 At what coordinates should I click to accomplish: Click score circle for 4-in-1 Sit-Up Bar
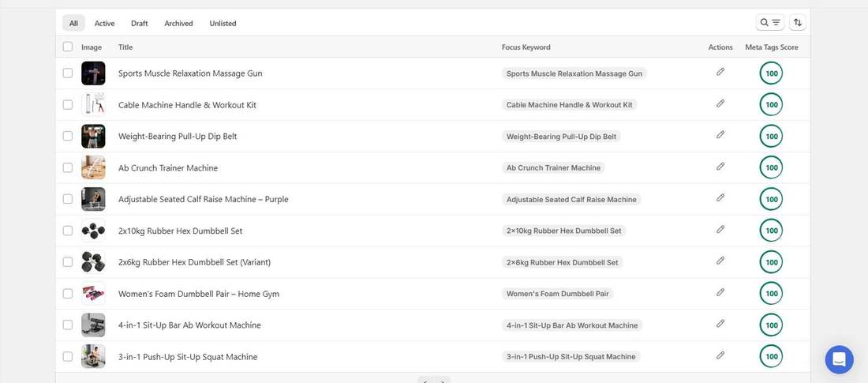[771, 325]
